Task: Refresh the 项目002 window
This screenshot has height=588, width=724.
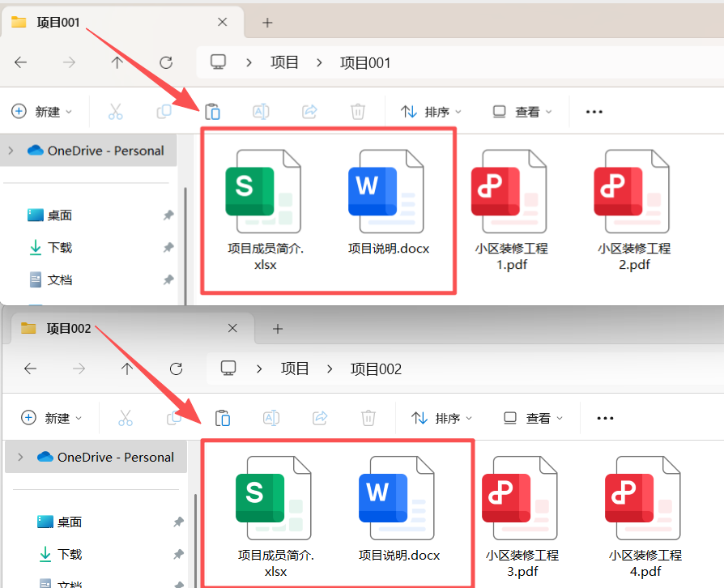Action: [x=176, y=369]
